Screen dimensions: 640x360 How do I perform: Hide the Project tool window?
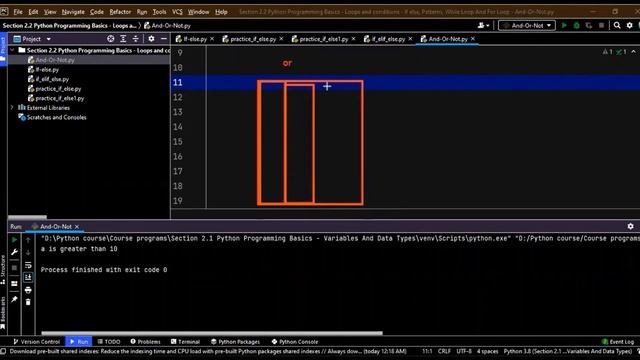tap(164, 39)
